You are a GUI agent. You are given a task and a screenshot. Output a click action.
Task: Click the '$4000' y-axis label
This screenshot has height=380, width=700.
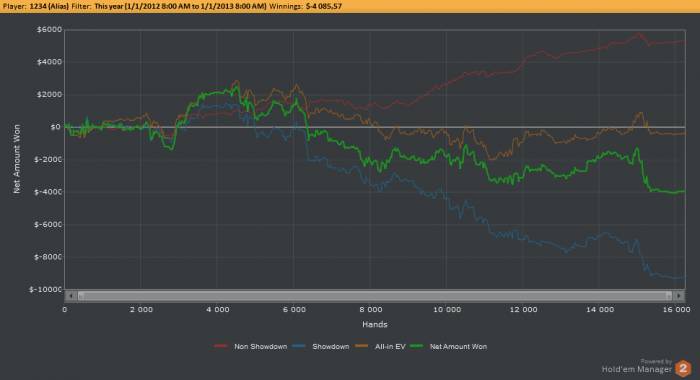point(50,62)
